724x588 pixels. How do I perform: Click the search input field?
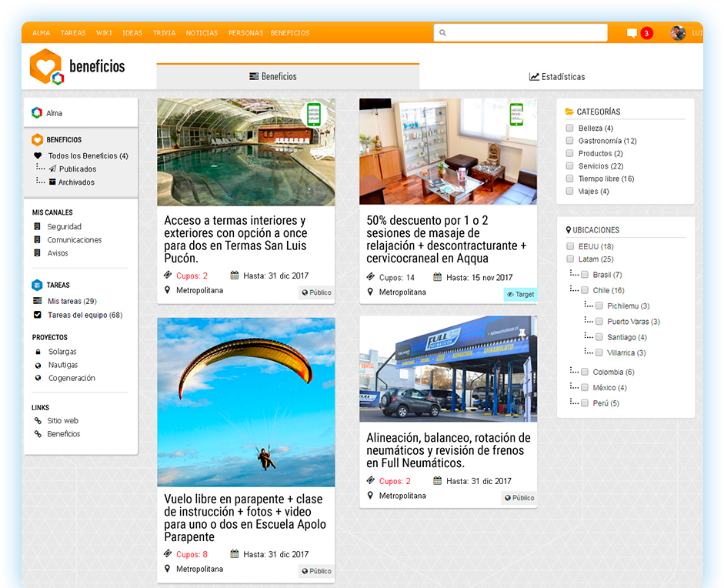pos(520,33)
